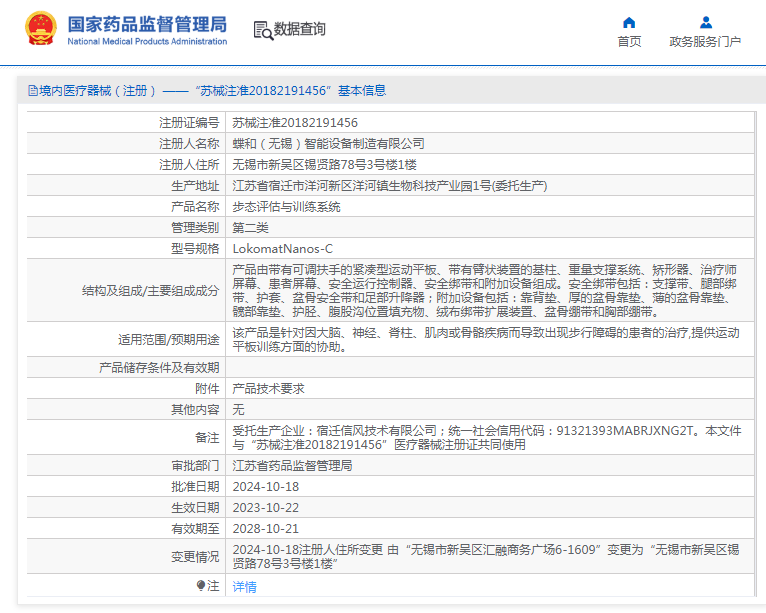
Task: Click the lightbulb 注 icon
Action: 201,585
